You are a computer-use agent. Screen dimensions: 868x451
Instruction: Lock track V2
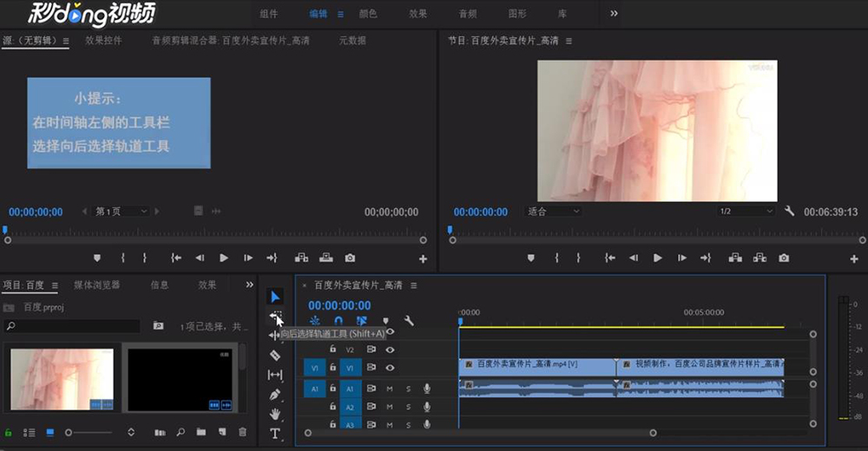click(x=332, y=350)
